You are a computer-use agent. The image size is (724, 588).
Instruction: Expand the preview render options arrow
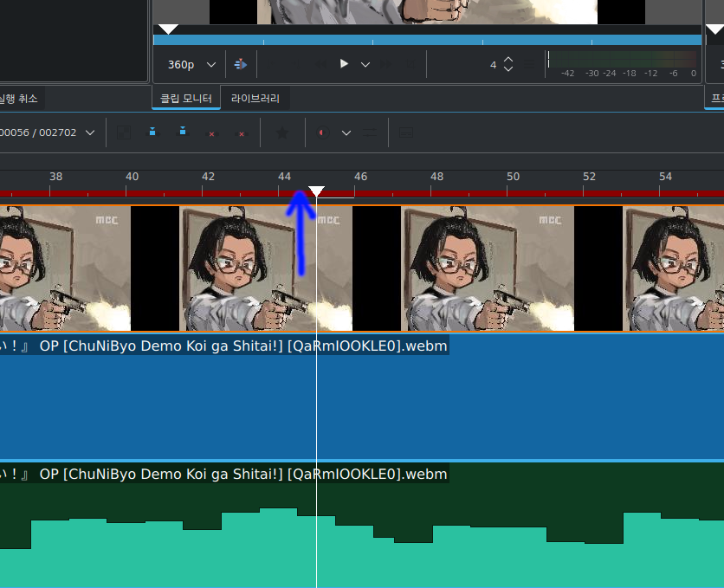(x=346, y=132)
